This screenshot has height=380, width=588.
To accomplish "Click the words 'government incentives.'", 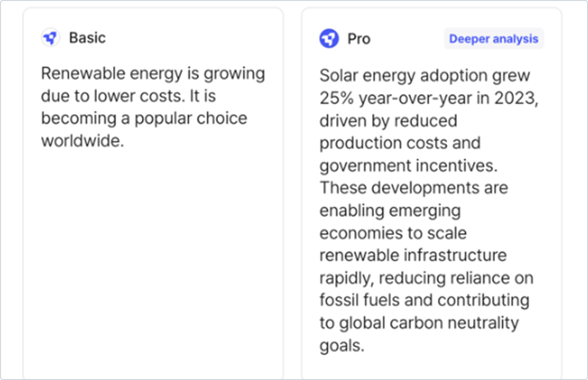I will [x=408, y=166].
